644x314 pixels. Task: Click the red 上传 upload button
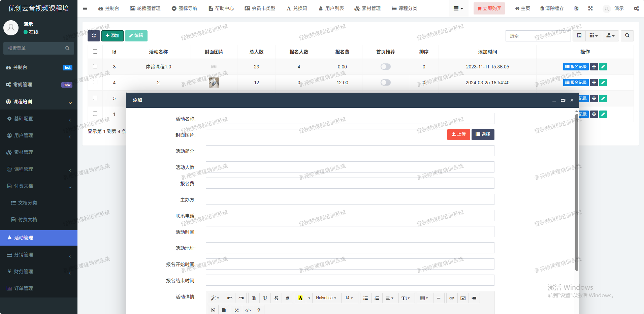(458, 134)
